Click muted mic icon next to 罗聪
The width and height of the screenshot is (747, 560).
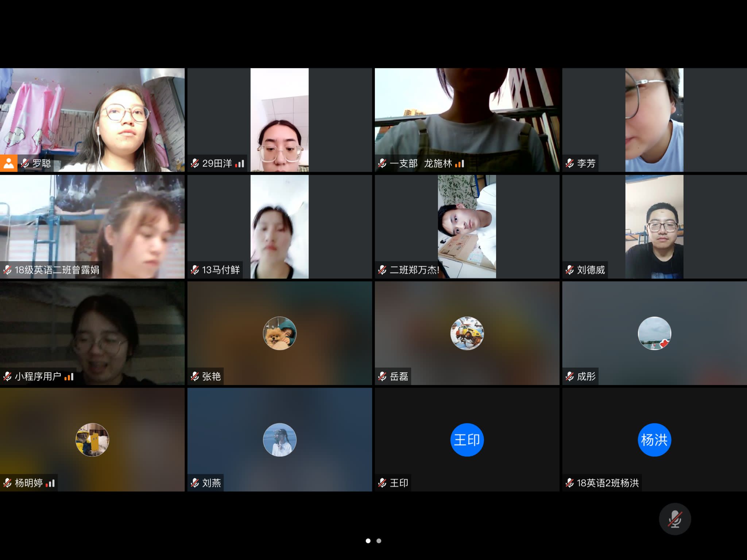(25, 163)
